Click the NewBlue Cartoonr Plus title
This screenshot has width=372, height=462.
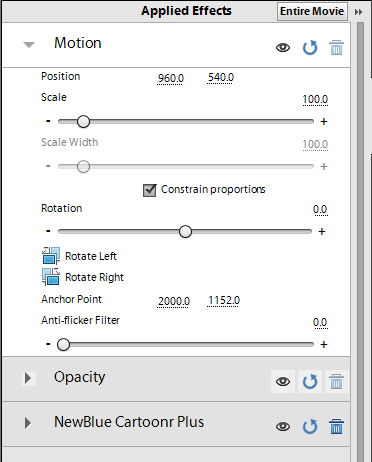coord(129,422)
